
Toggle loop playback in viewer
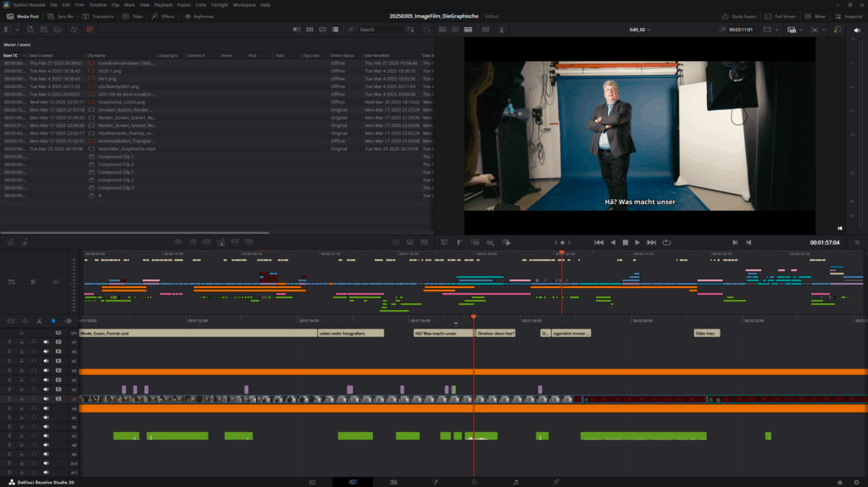pyautogui.click(x=666, y=242)
